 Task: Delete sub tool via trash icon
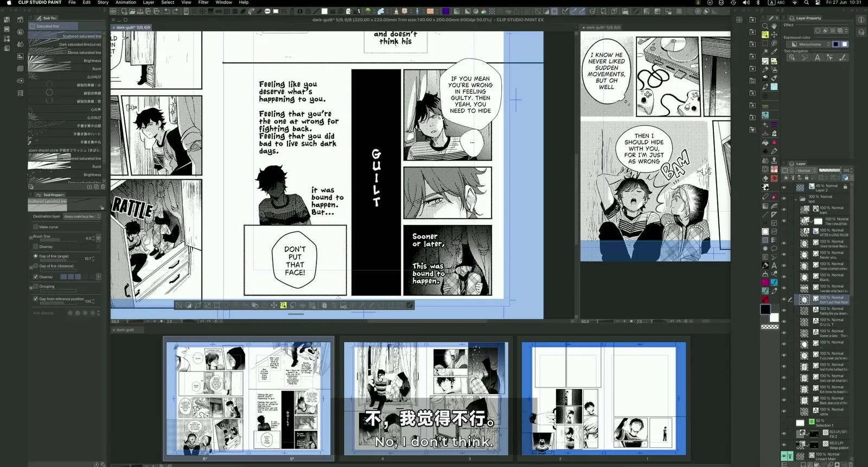[x=103, y=187]
